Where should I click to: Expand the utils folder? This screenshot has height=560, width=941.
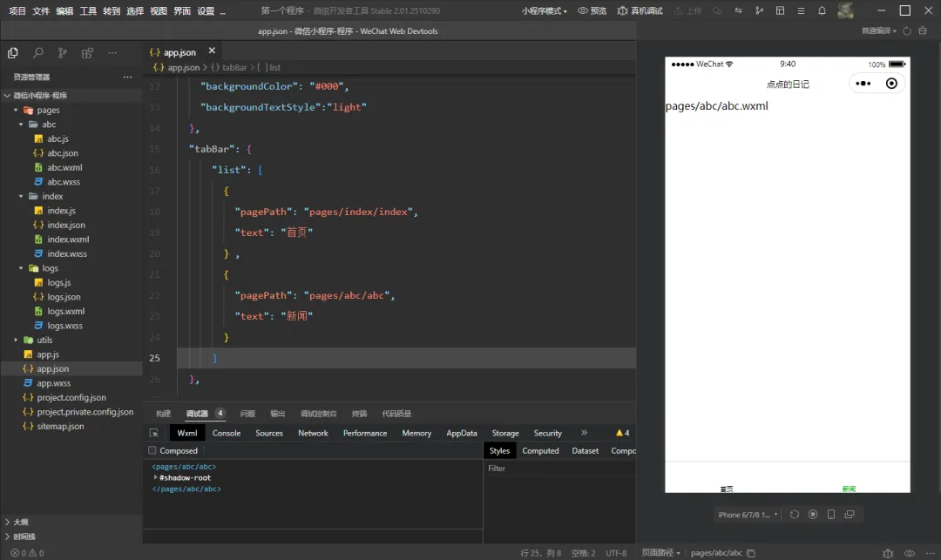pos(17,340)
